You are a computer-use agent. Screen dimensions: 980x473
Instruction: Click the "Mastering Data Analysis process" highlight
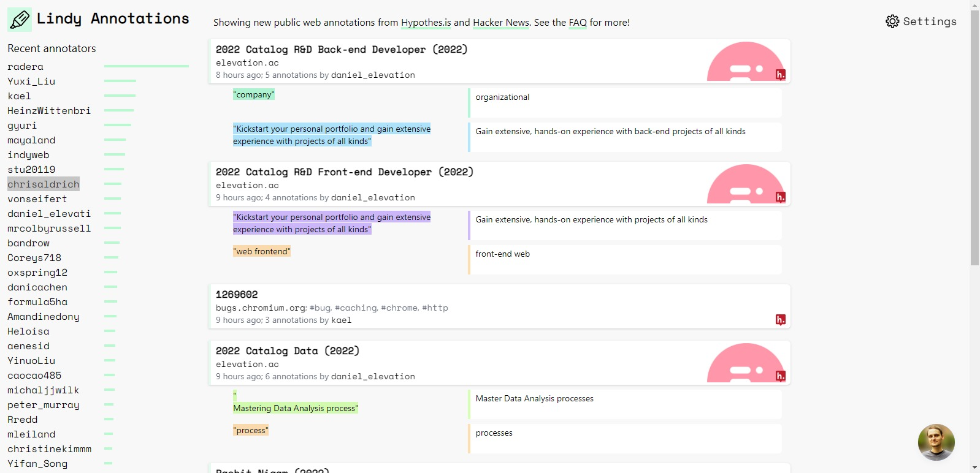296,408
